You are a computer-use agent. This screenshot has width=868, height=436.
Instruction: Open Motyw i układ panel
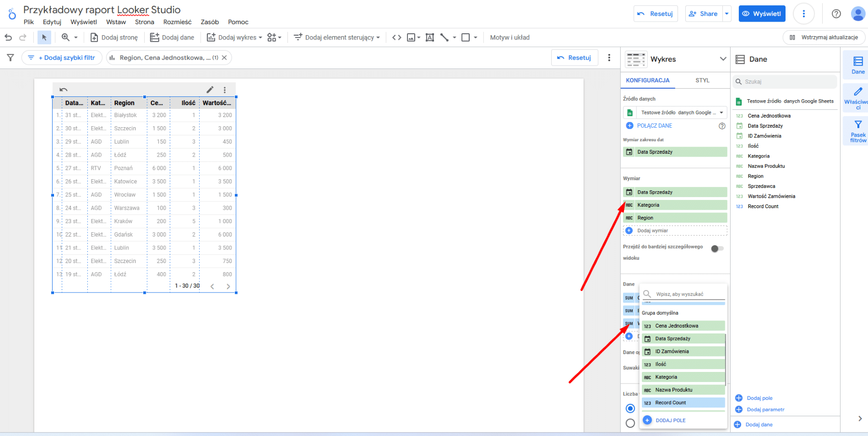[510, 37]
